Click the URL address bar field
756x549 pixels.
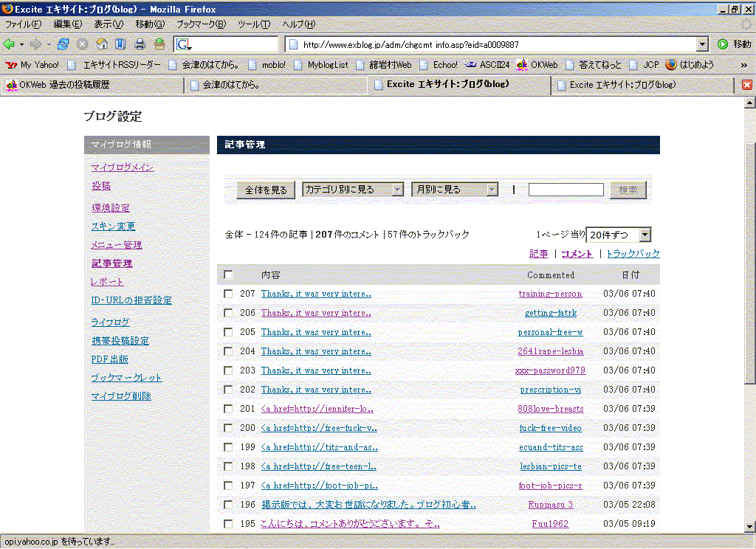[496, 44]
